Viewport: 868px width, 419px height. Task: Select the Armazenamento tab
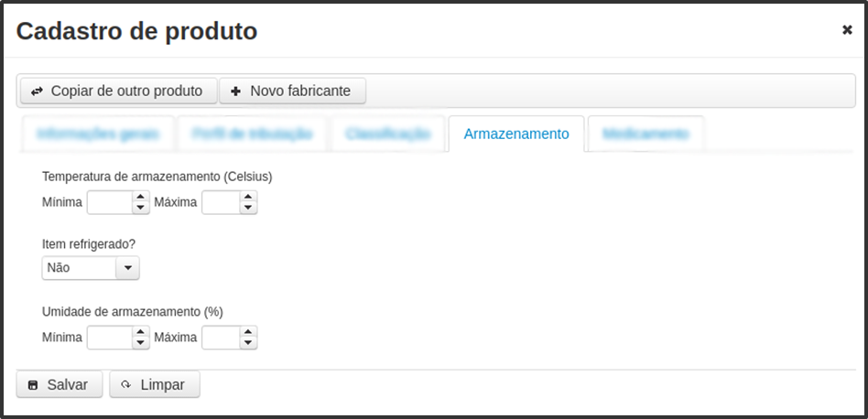coord(515,134)
